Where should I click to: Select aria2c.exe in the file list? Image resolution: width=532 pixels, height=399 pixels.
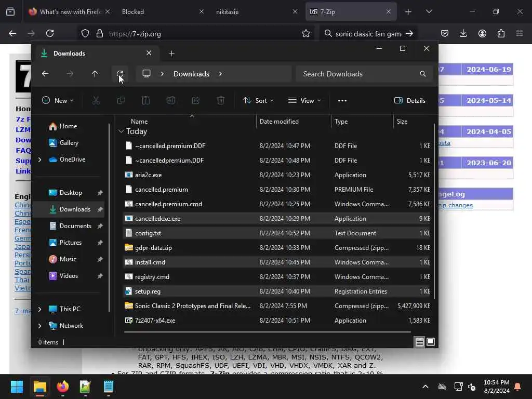point(277,175)
